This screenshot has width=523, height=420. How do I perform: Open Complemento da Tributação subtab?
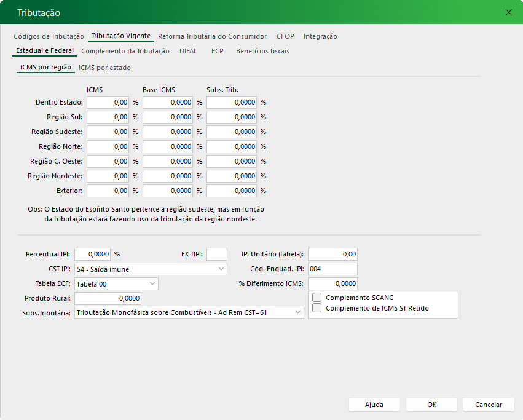(x=125, y=51)
